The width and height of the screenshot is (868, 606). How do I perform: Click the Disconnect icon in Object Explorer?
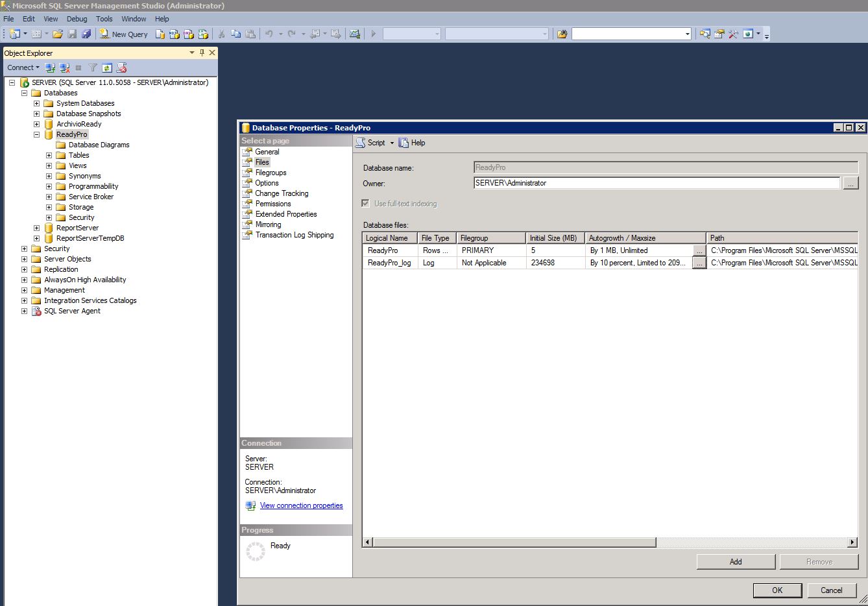pyautogui.click(x=64, y=67)
